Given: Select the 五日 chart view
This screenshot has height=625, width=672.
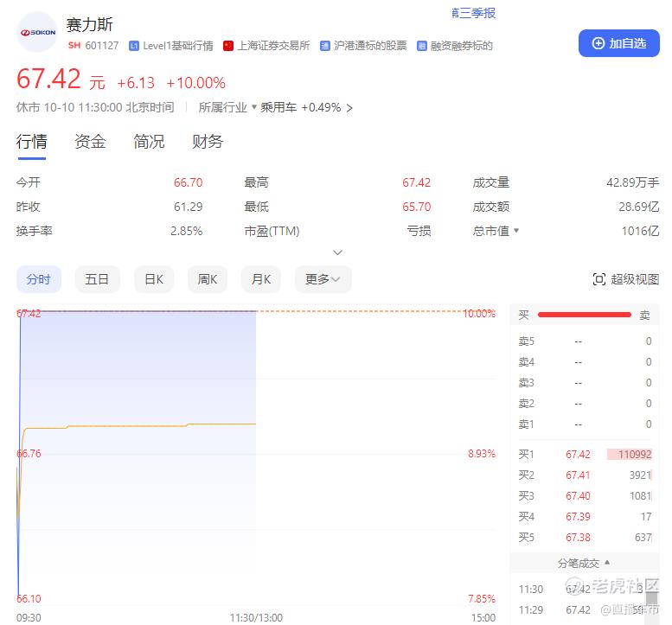Looking at the screenshot, I should pyautogui.click(x=97, y=279).
